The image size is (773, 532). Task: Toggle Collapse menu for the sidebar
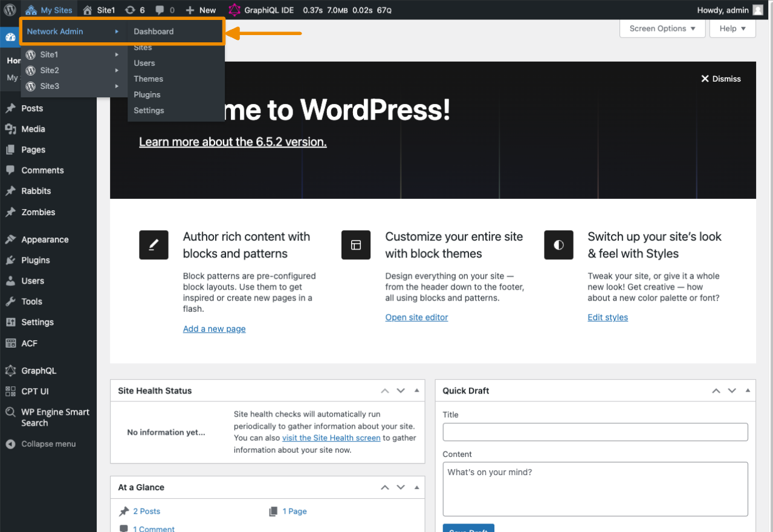point(41,444)
